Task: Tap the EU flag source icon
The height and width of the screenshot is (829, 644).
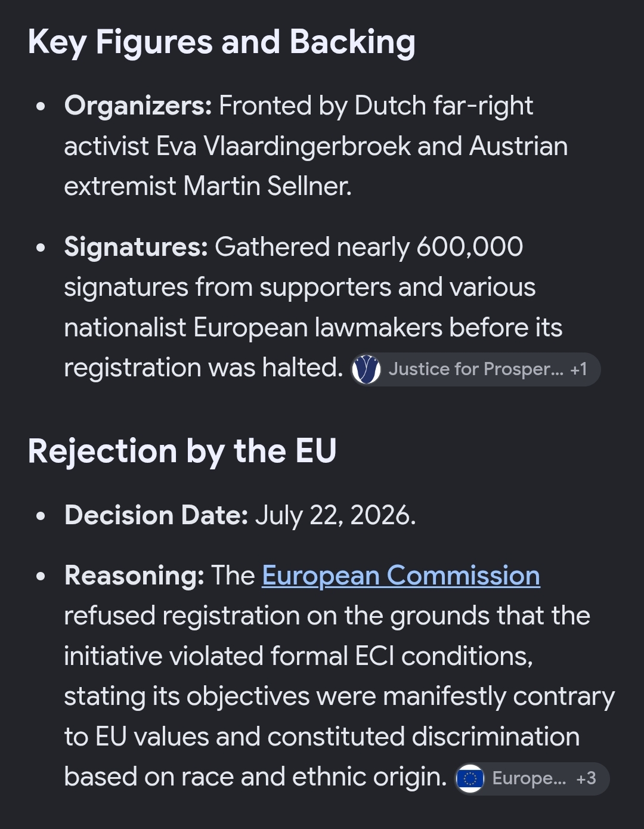Action: pos(470,778)
